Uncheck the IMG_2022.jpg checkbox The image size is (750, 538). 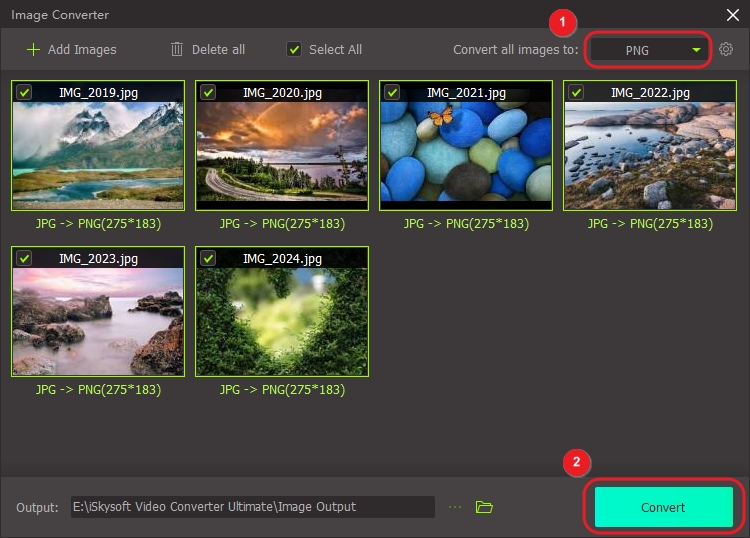tap(576, 92)
